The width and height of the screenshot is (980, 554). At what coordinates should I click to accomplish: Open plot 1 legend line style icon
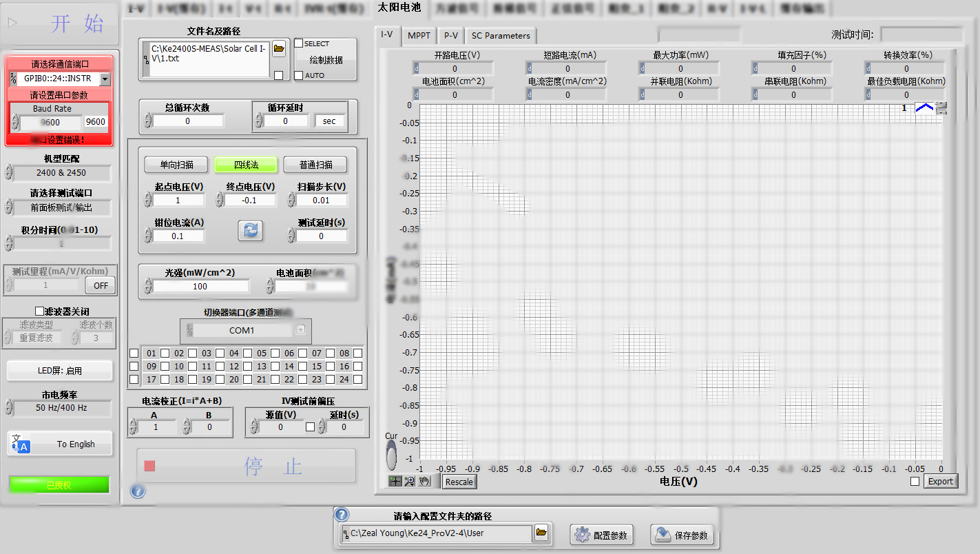click(x=924, y=107)
